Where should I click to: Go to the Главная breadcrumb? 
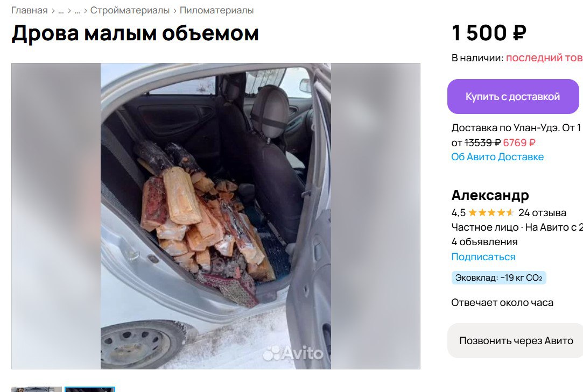pos(30,10)
